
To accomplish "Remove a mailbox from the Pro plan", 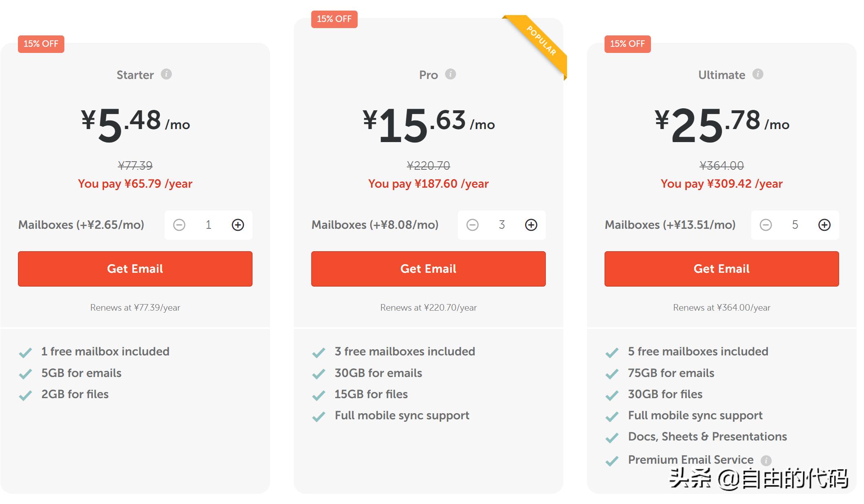I will (473, 225).
